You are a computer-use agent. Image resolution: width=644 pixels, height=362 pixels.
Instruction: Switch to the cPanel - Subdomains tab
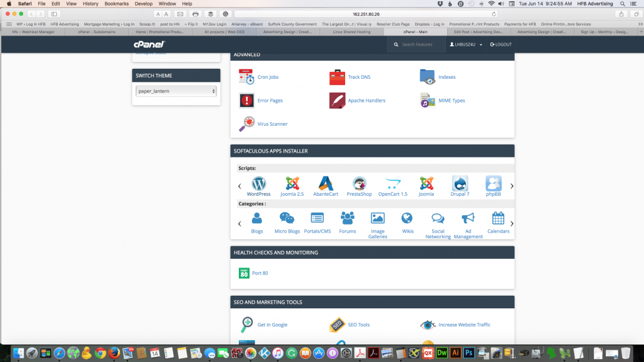coord(96,32)
